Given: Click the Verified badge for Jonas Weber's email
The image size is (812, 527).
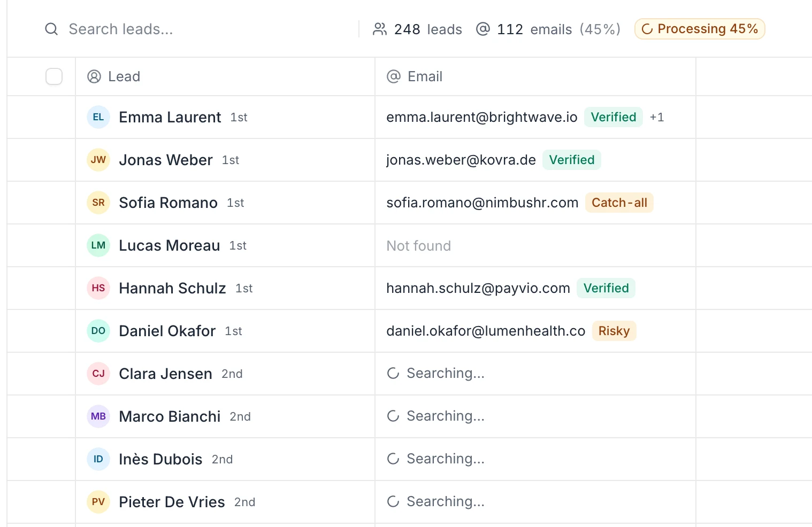Looking at the screenshot, I should (x=572, y=160).
